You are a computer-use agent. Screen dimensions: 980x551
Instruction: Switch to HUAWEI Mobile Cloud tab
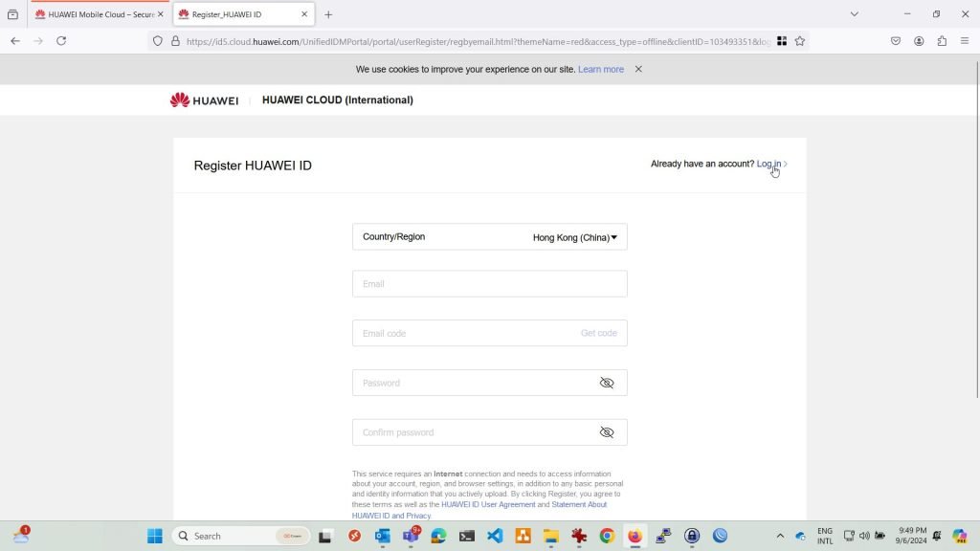tap(94, 14)
